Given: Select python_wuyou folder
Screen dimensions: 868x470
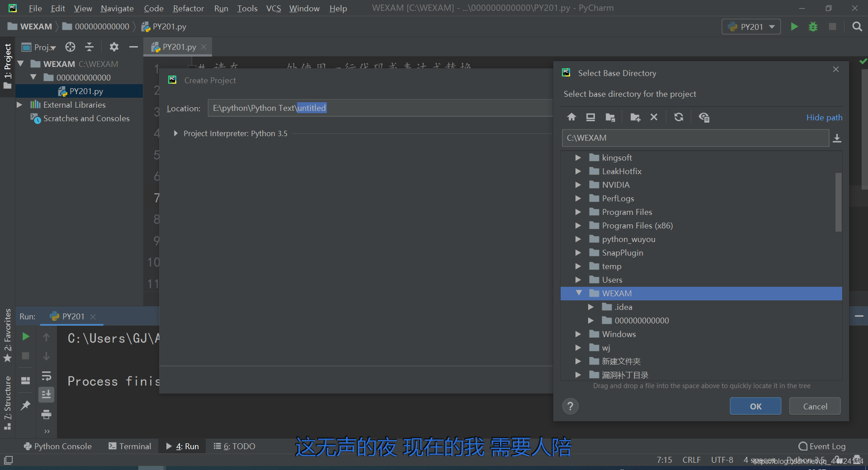Looking at the screenshot, I should pos(628,239).
